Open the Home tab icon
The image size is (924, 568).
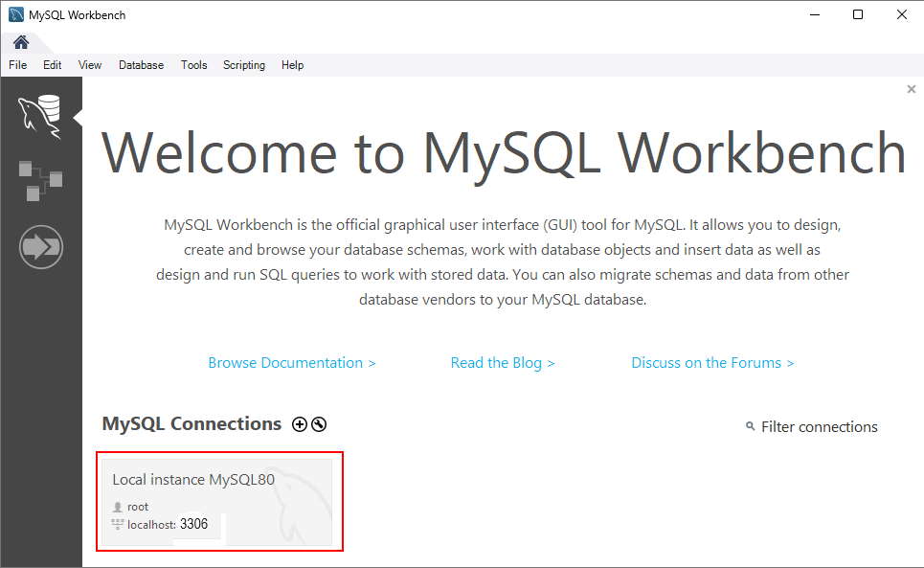click(x=21, y=42)
